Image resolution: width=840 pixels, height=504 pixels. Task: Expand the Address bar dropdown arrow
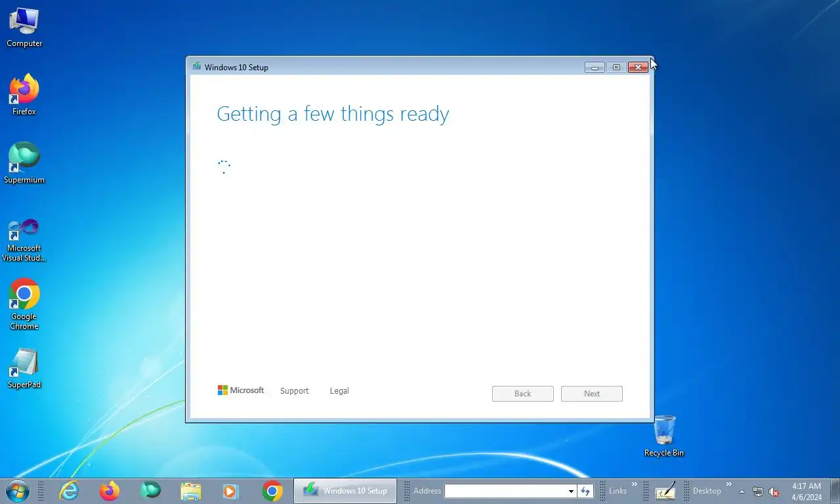coord(571,492)
